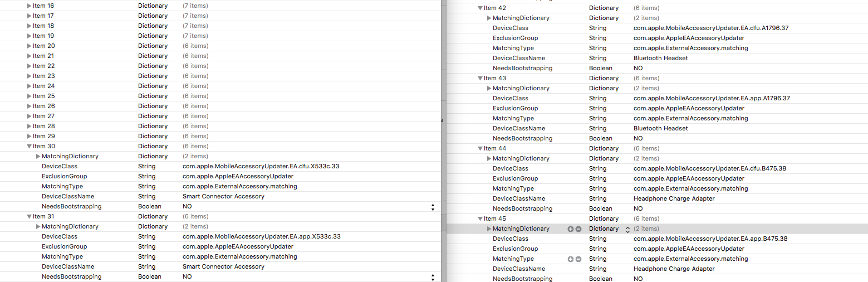Expand Item 24 disclosure triangle

(30, 86)
